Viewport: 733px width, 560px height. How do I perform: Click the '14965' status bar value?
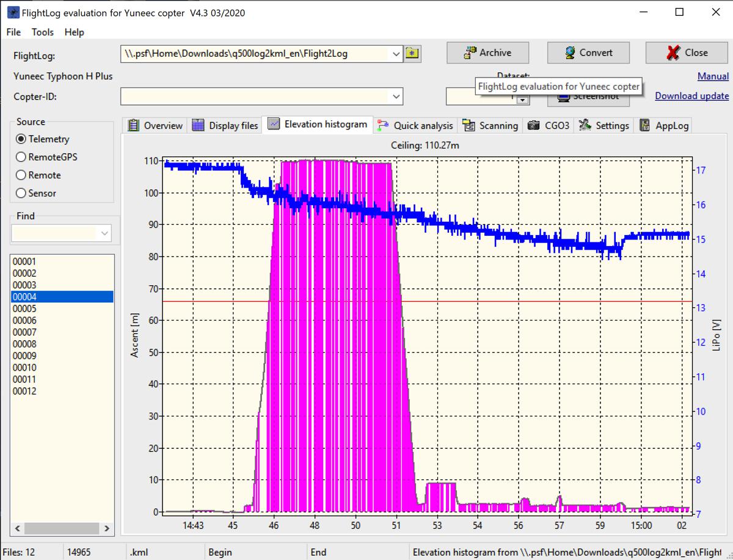(x=79, y=552)
